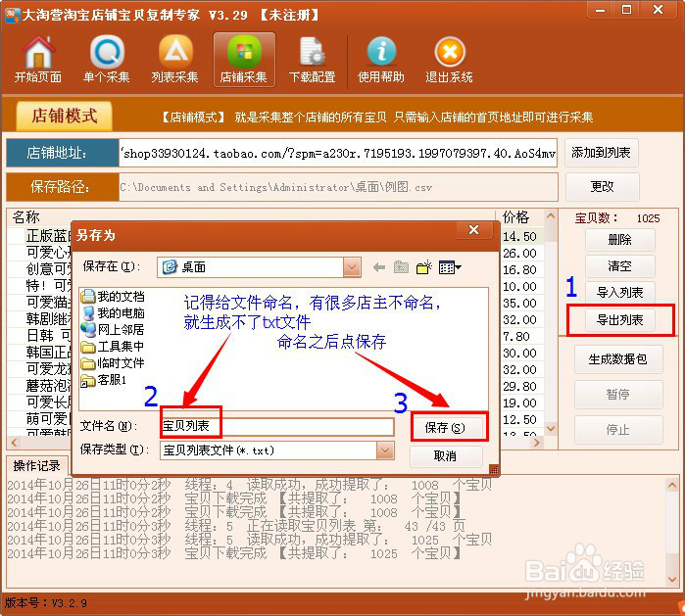
Task: Click the 店铺地址 URL input field
Action: click(338, 153)
